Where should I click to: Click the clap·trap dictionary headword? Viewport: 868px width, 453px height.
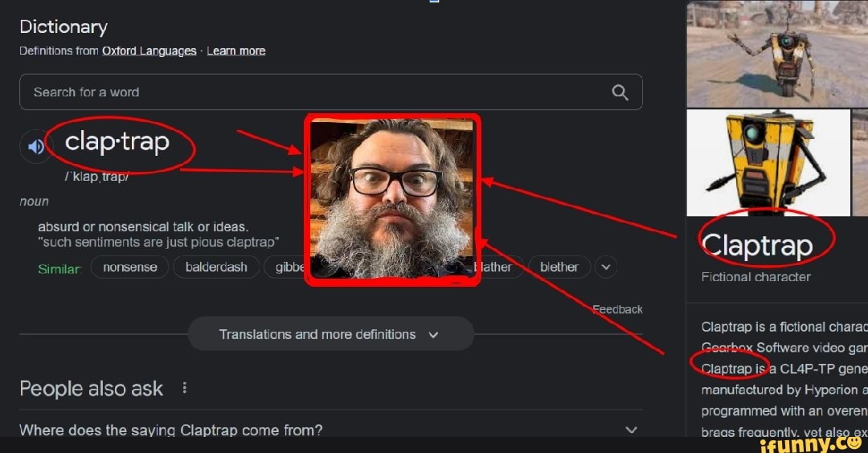click(x=117, y=142)
